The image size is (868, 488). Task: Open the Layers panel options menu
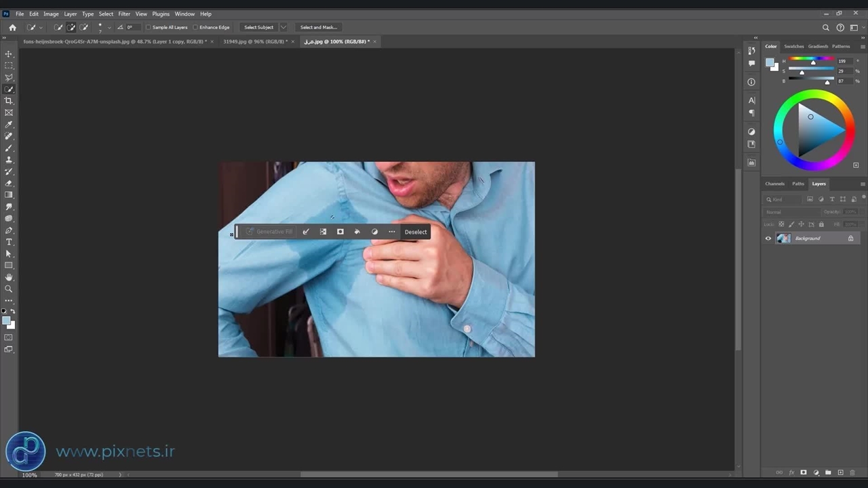click(863, 184)
